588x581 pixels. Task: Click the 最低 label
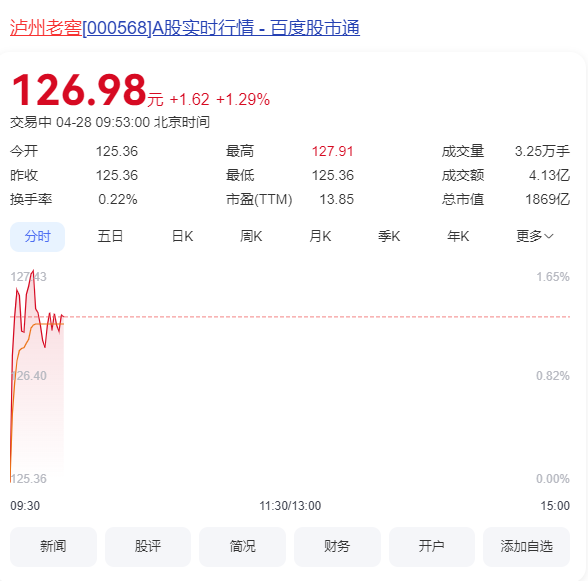click(x=240, y=176)
